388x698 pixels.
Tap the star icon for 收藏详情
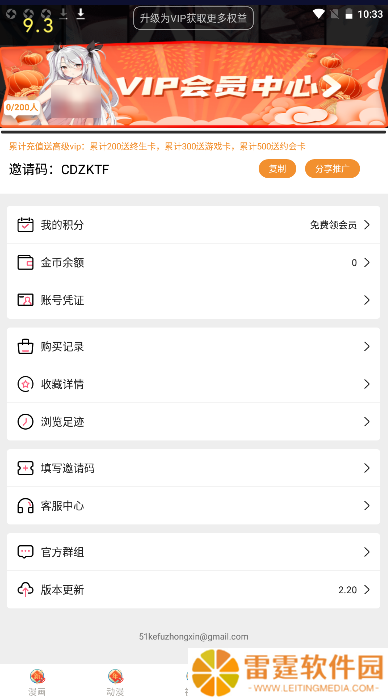point(25,384)
